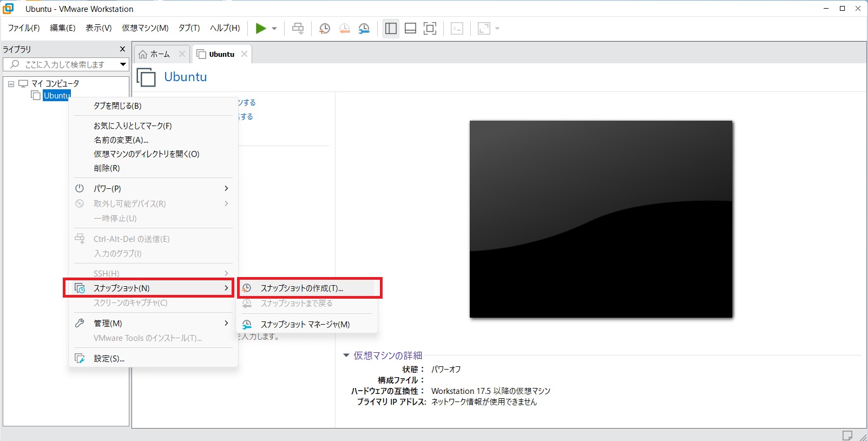Select the Ubuntu VM in library tree
Image resolution: width=868 pixels, height=441 pixels.
coord(57,96)
